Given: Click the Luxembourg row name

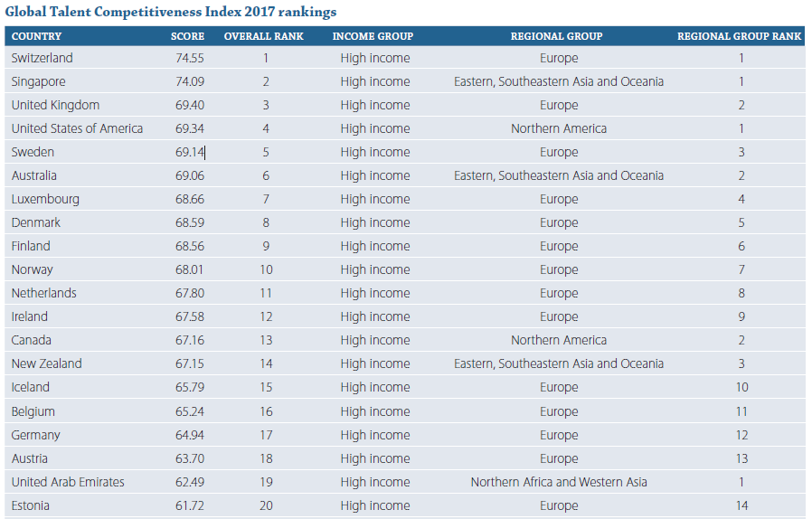Looking at the screenshot, I should tap(45, 199).
